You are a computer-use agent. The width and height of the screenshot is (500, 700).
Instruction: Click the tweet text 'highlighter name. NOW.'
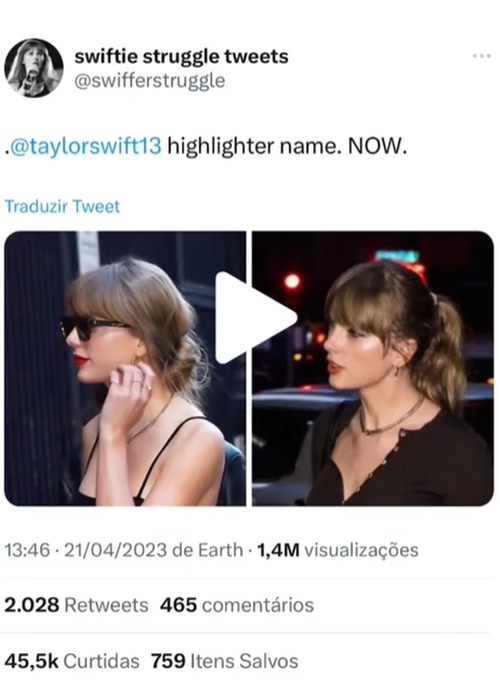click(x=287, y=146)
